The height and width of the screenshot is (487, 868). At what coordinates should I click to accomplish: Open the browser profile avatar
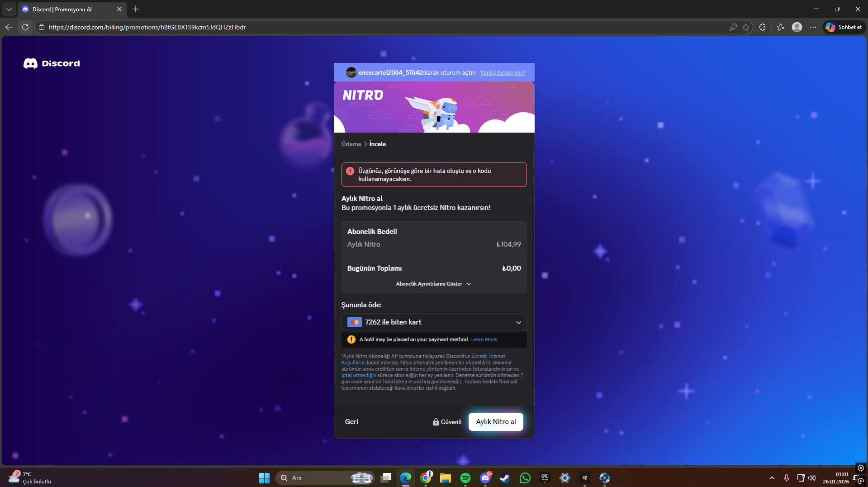[797, 27]
